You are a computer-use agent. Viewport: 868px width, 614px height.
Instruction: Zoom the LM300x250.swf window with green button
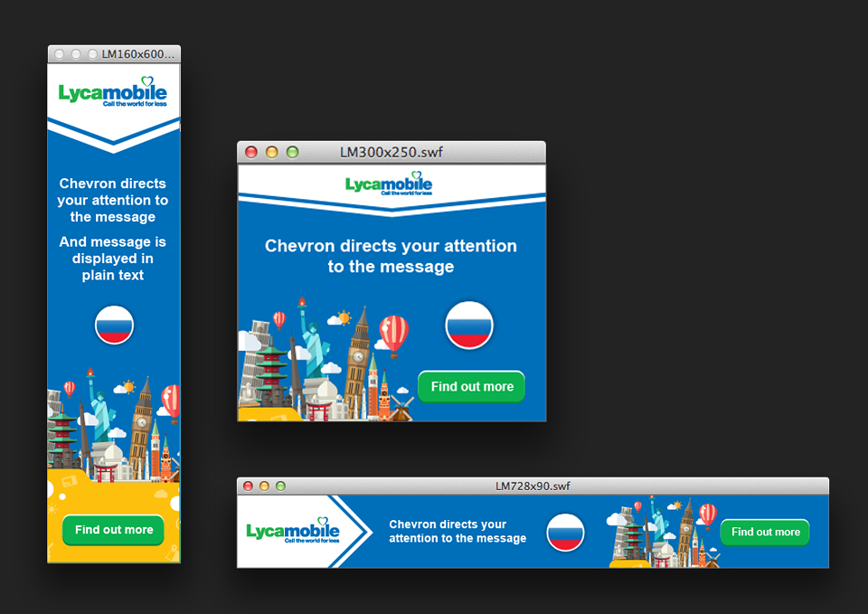coord(292,152)
